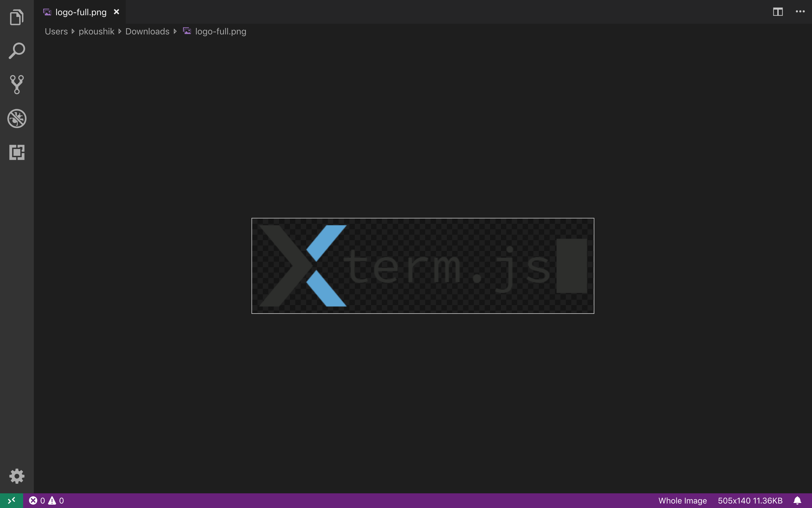Open notifications via bell icon
Image resolution: width=812 pixels, height=508 pixels.
(797, 501)
